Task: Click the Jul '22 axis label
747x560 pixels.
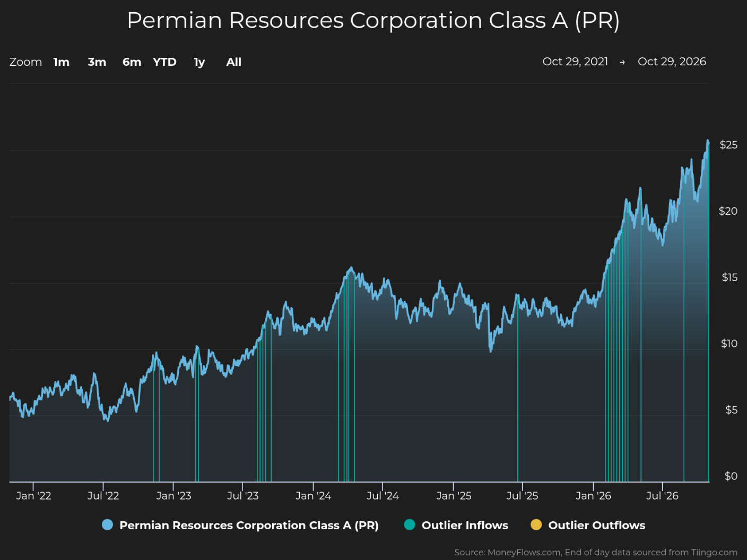Action: pyautogui.click(x=103, y=496)
